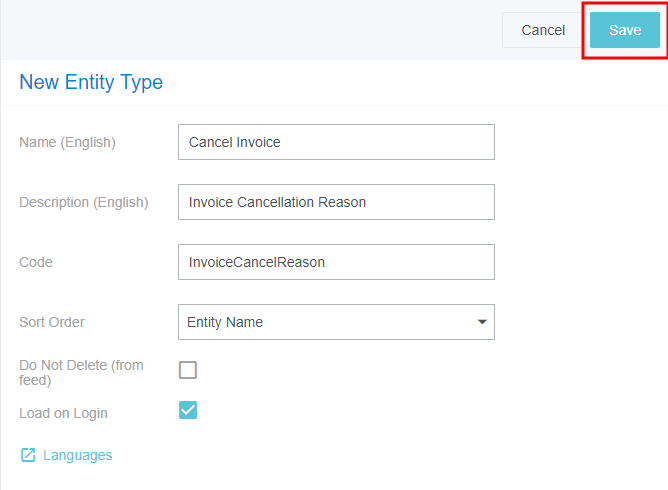Click the Cancel button

(x=543, y=30)
